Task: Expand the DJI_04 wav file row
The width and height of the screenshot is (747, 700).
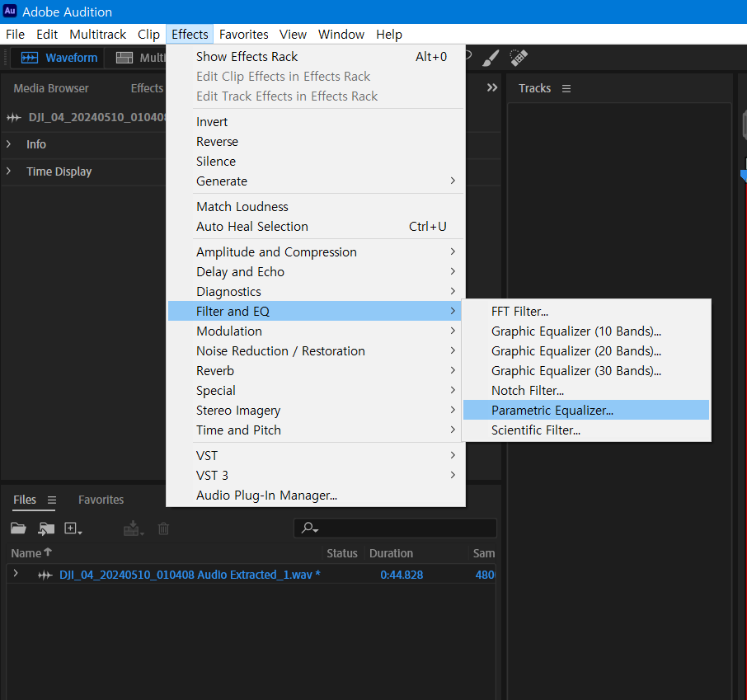Action: click(16, 573)
